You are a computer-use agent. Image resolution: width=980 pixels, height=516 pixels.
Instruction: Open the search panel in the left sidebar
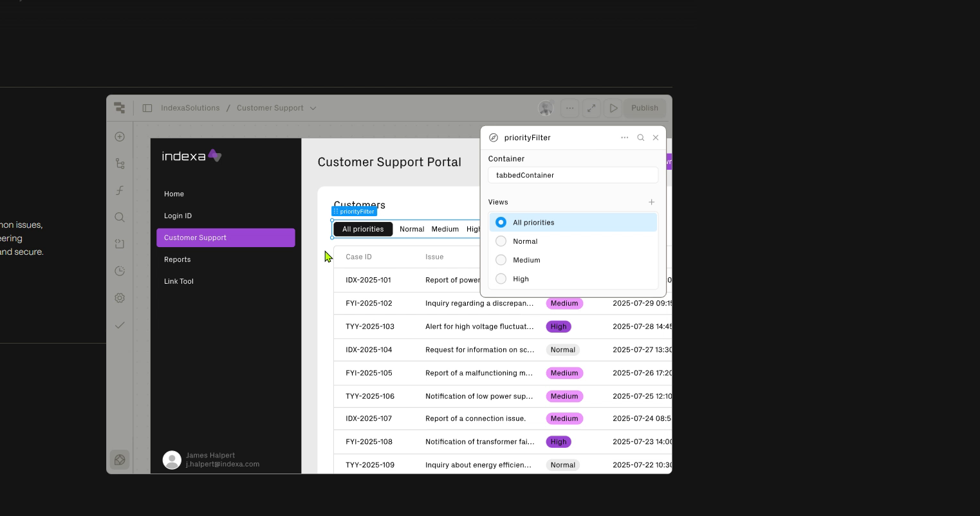coord(120,217)
